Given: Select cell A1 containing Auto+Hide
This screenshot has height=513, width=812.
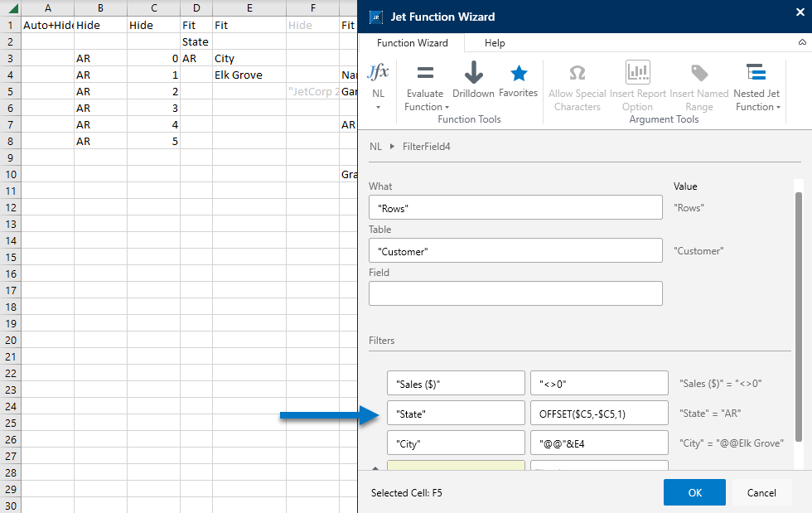Looking at the screenshot, I should click(x=48, y=26).
